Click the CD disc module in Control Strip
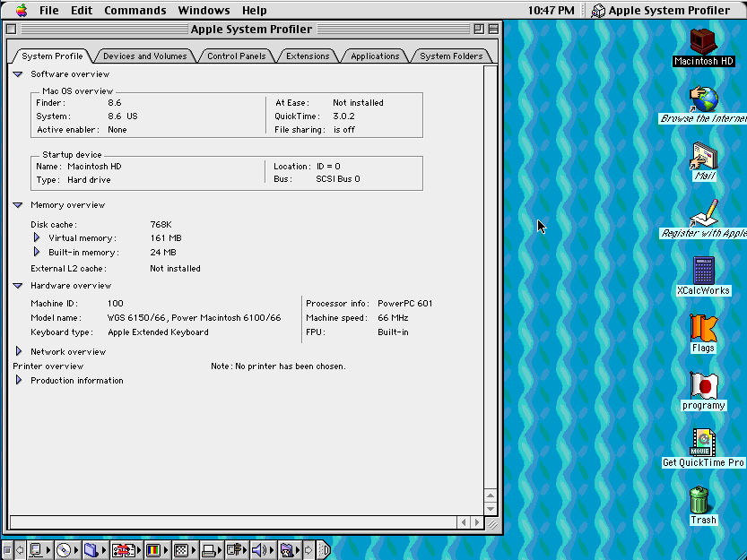Viewport: 747px width, 560px height. 67,550
